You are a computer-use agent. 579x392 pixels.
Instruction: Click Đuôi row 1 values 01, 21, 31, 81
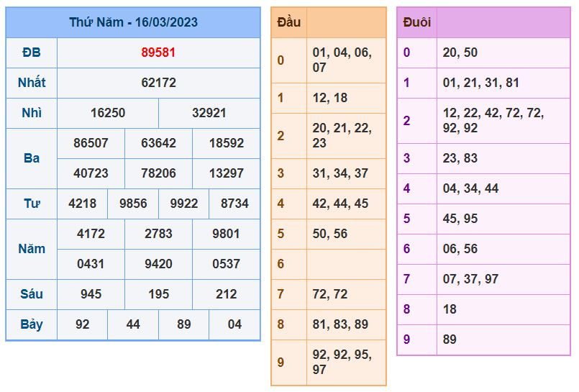pos(480,82)
